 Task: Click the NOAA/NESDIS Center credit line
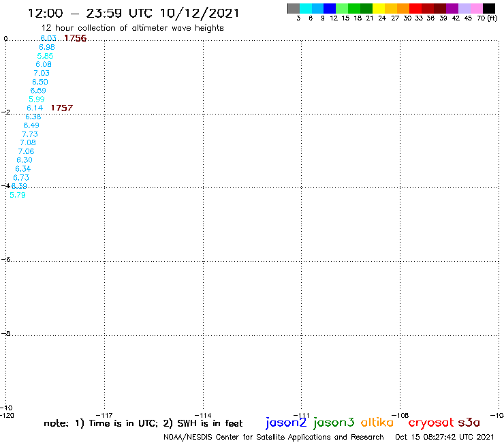click(274, 438)
